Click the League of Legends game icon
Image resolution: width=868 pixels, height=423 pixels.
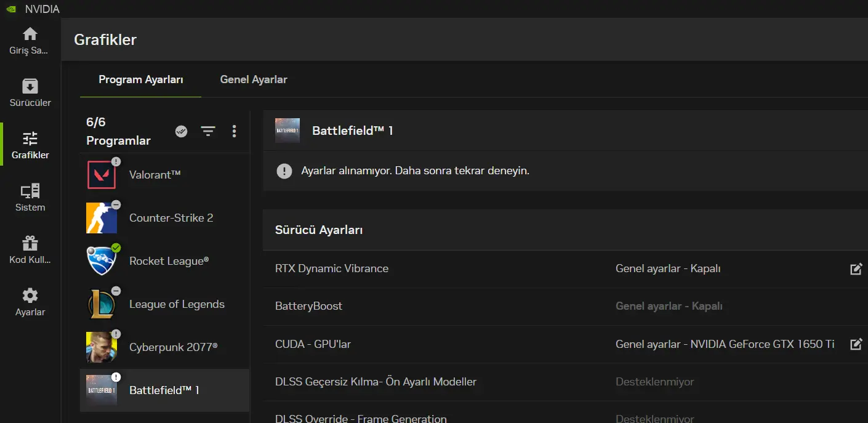pyautogui.click(x=102, y=304)
